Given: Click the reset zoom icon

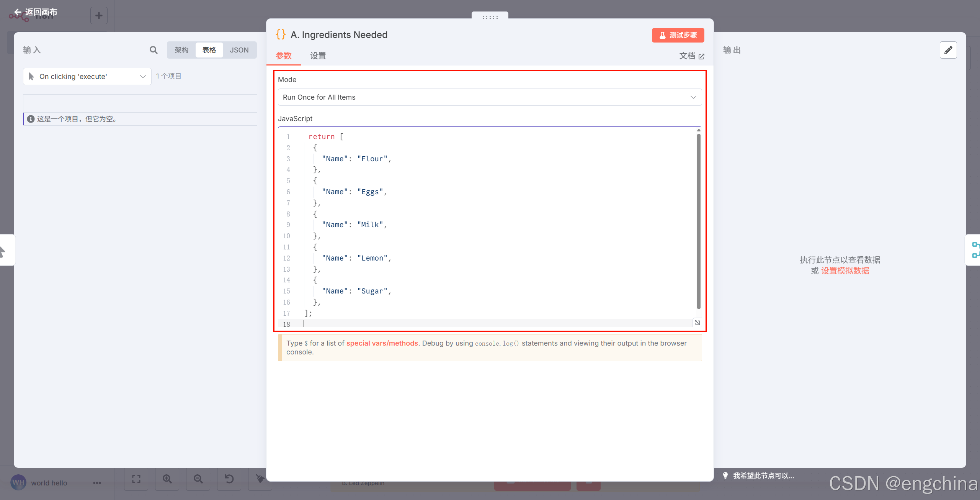Looking at the screenshot, I should tap(229, 479).
